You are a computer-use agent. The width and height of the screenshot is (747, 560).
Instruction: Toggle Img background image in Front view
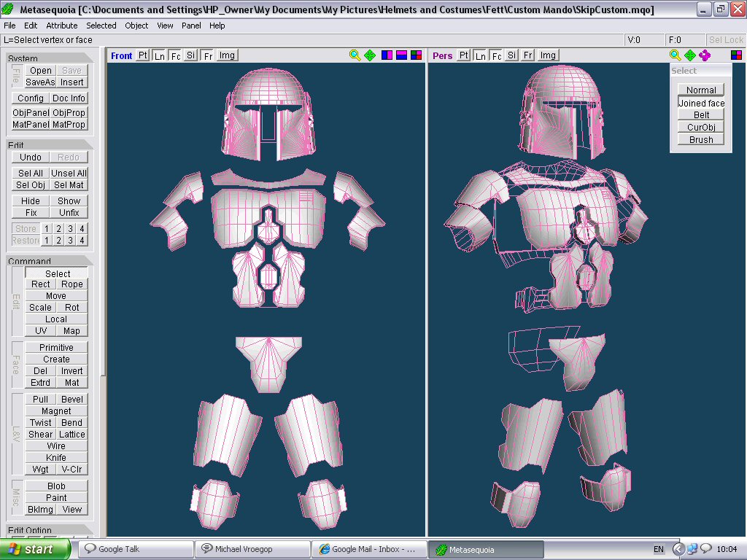[226, 55]
